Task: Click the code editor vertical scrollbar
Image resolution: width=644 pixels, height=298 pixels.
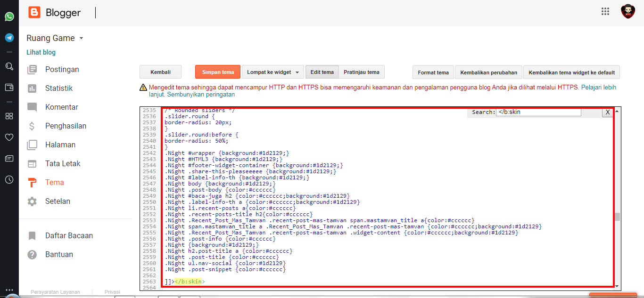Action: point(617,217)
